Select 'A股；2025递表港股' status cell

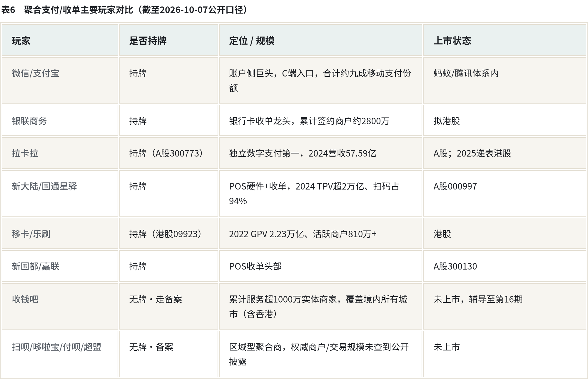point(505,153)
